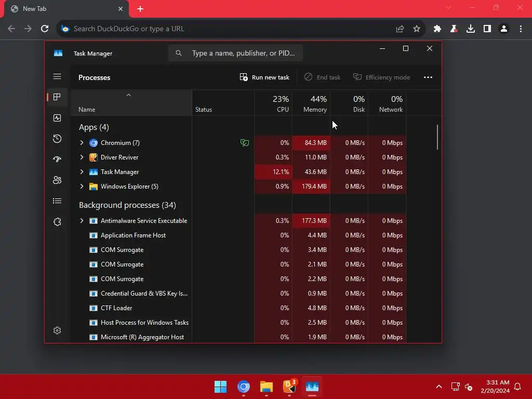Select Microsoft (R) Aggregator Host row
This screenshot has height=399, width=532.
[238, 337]
